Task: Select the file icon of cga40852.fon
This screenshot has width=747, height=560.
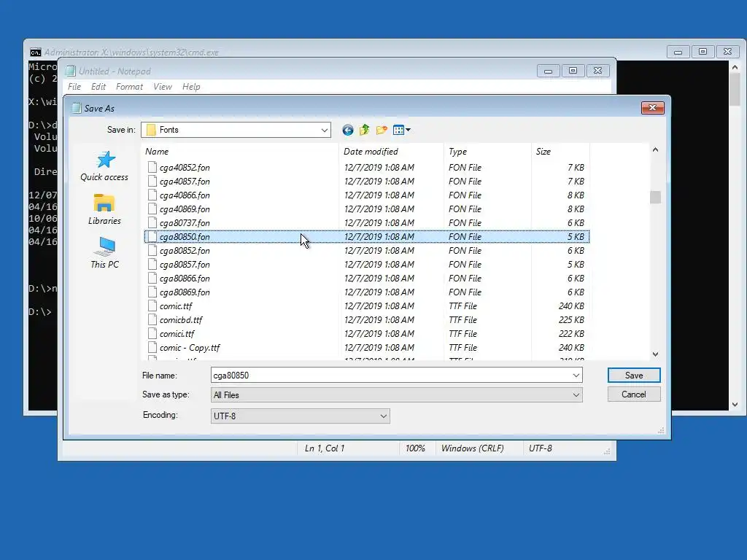Action: 152,167
